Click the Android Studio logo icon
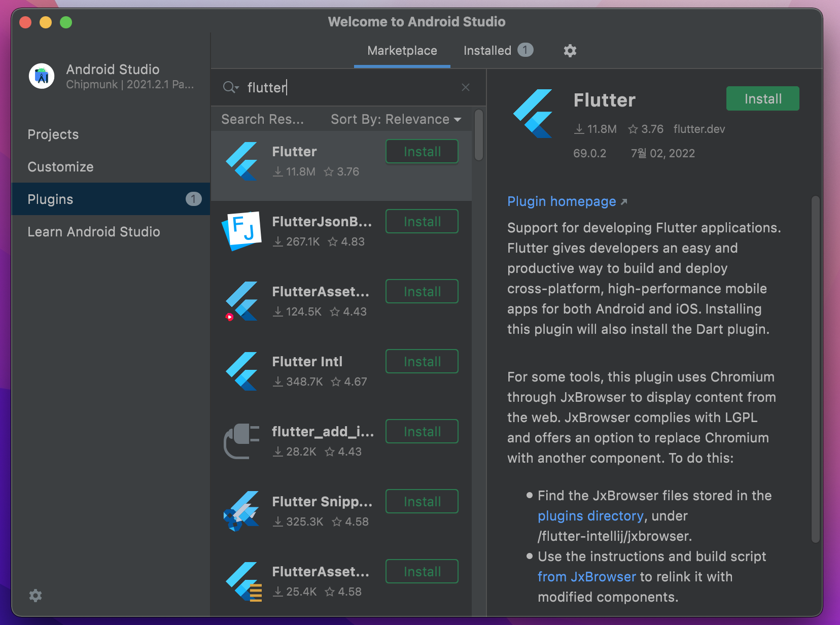 coord(42,76)
